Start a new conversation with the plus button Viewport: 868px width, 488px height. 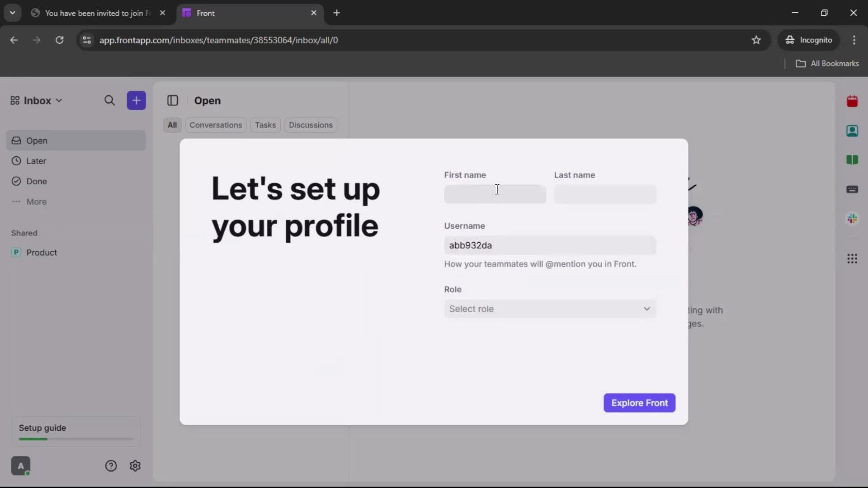136,100
